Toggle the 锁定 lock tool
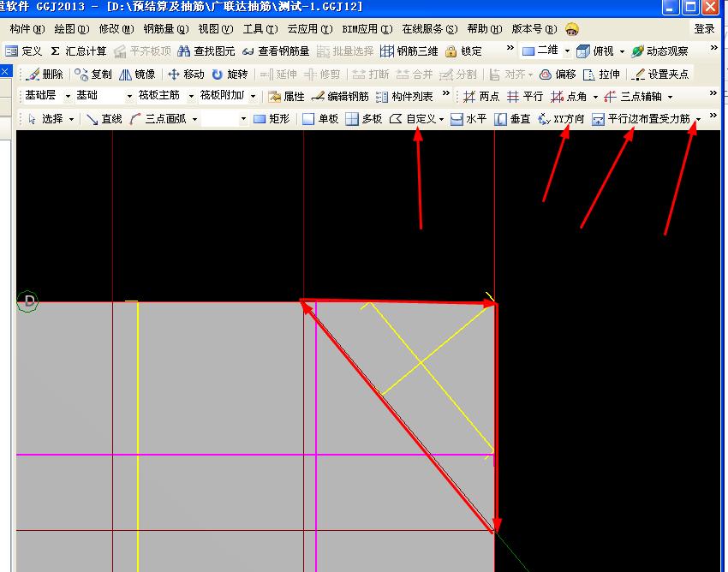This screenshot has height=572, width=728. (463, 51)
